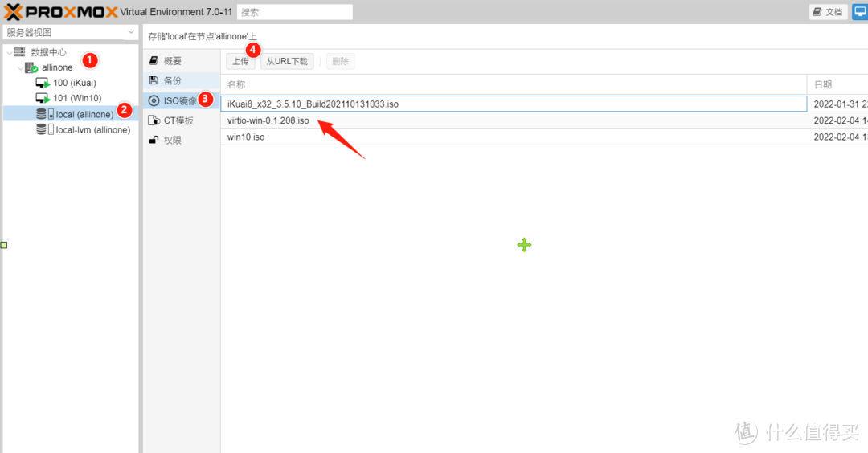This screenshot has height=453, width=868.
Task: Open the 文档 documentation button
Action: (x=828, y=11)
